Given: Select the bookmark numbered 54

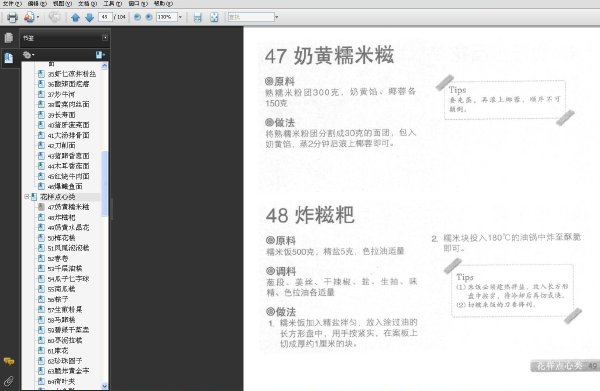Looking at the screenshot, I should (68, 279).
